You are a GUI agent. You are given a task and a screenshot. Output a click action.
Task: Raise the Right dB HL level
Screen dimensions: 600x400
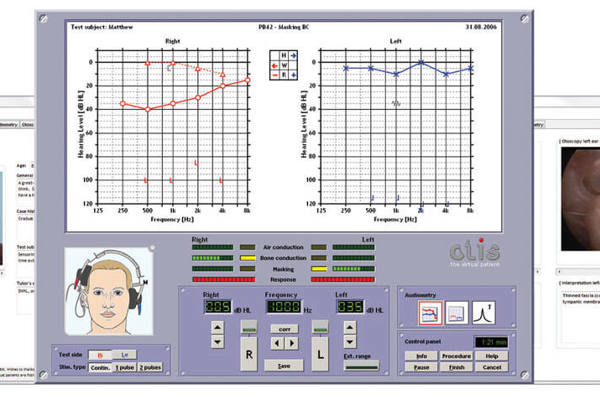tap(218, 329)
